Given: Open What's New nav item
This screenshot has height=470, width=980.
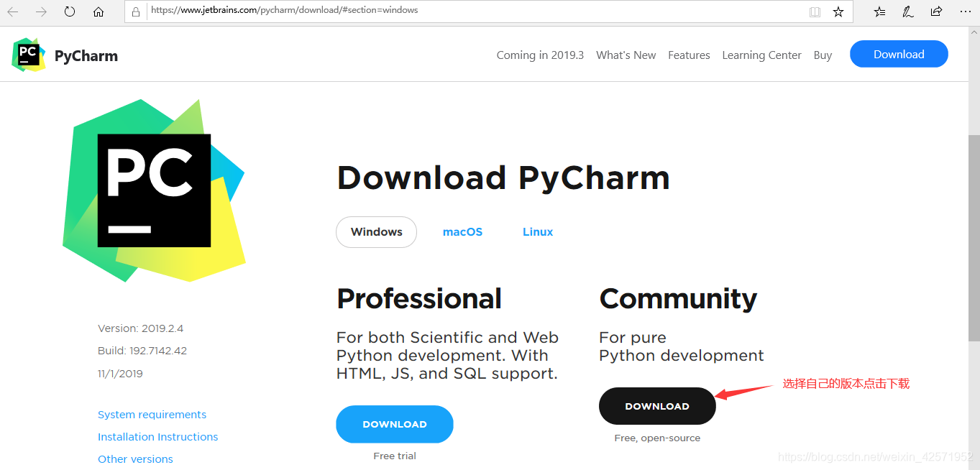Looking at the screenshot, I should click(x=626, y=55).
